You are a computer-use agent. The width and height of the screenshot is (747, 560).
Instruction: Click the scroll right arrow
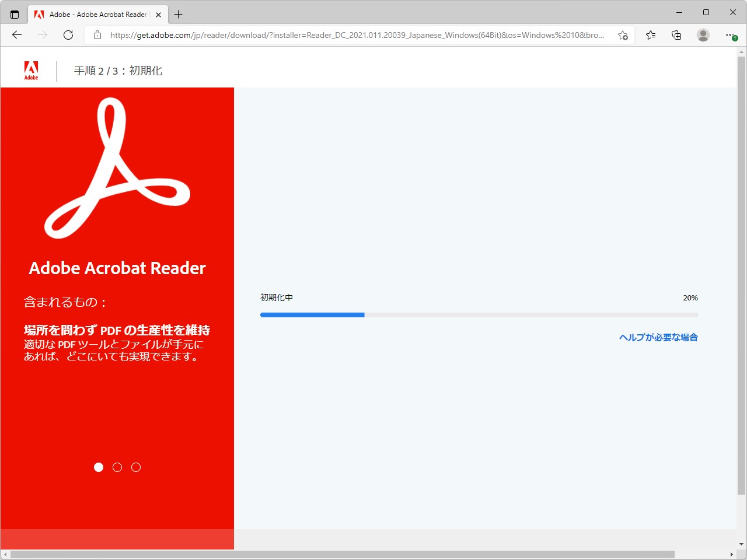point(732,554)
